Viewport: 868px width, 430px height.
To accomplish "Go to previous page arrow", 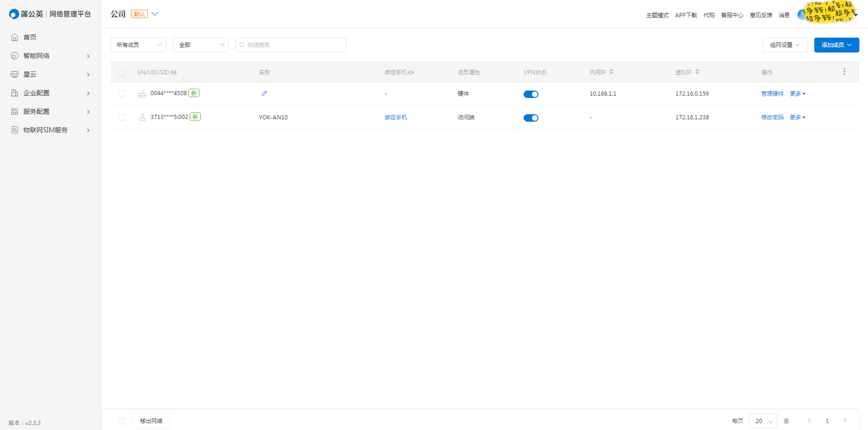I will (x=809, y=421).
